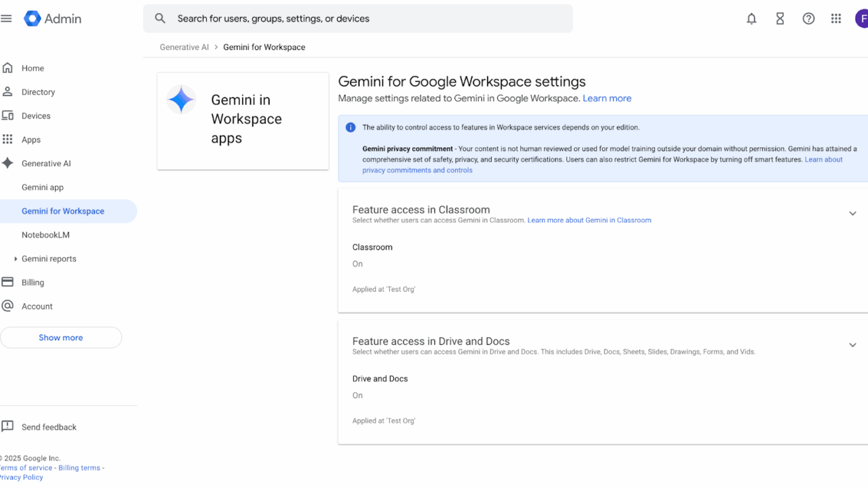Open the main hamburger menu

click(x=6, y=18)
